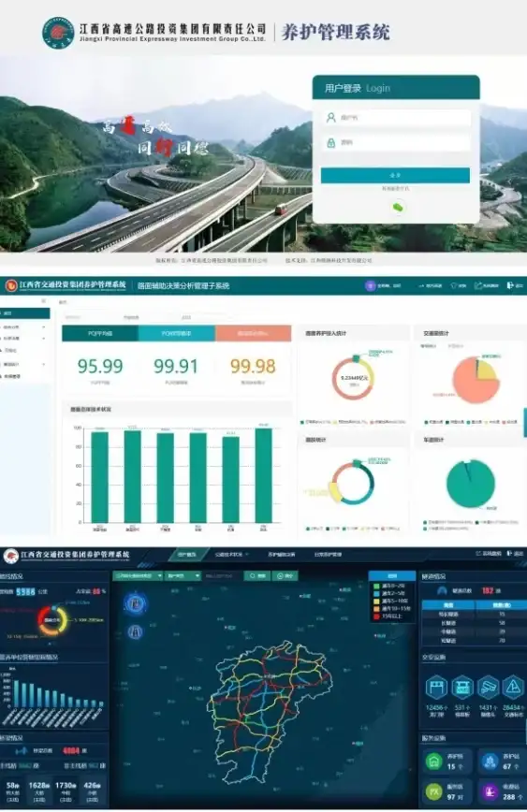Collapse the left sidebar using top toggle

pyautogui.click(x=44, y=301)
